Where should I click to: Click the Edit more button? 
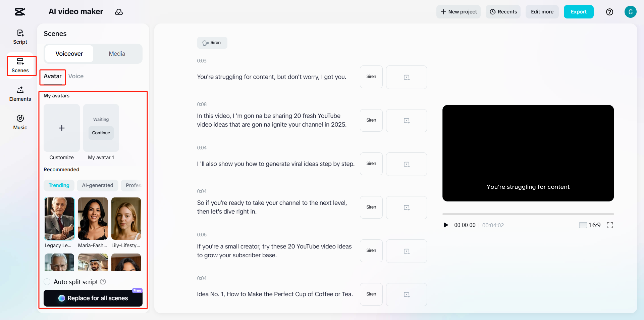(542, 12)
